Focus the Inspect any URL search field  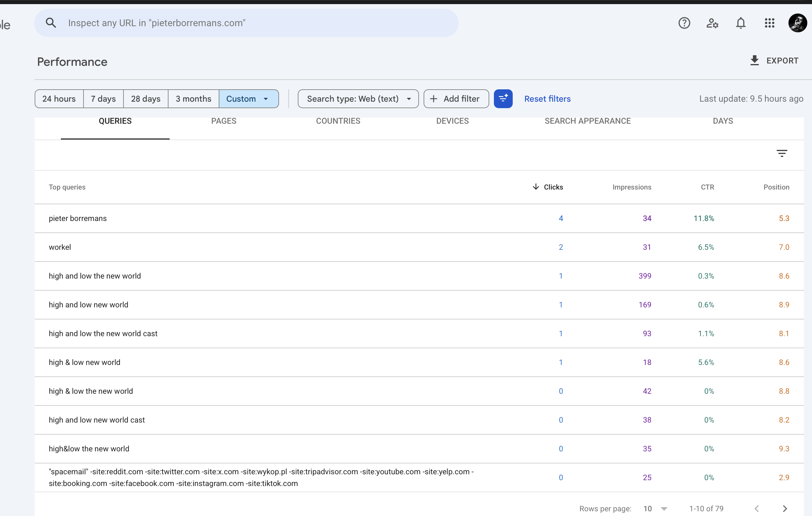point(246,23)
